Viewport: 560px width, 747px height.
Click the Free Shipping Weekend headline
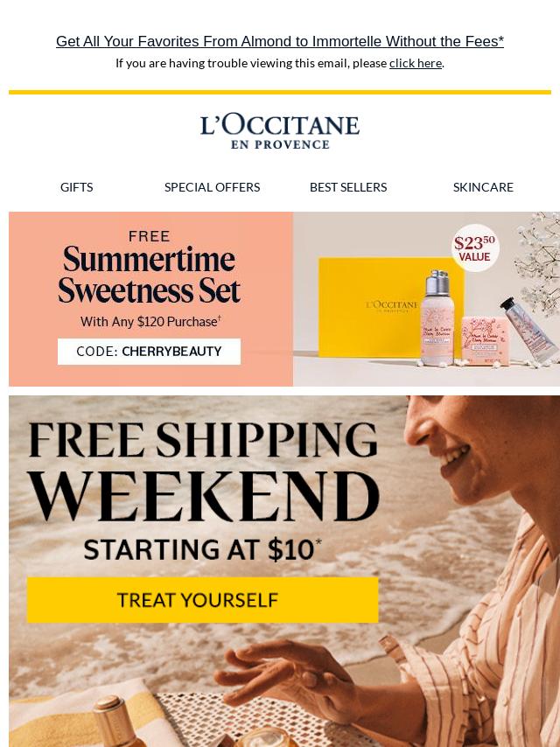pyautogui.click(x=204, y=471)
